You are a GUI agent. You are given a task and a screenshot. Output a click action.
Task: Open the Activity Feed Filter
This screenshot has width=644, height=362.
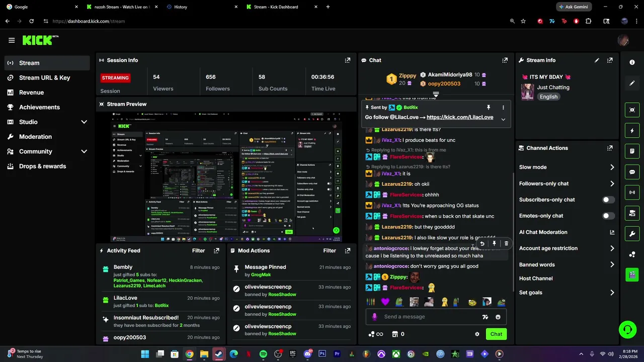click(x=198, y=250)
